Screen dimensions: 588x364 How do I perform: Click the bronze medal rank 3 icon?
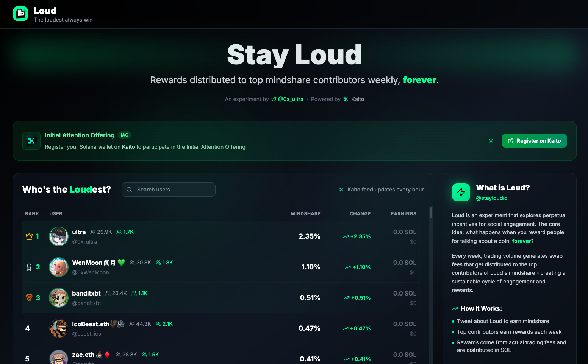[29, 298]
